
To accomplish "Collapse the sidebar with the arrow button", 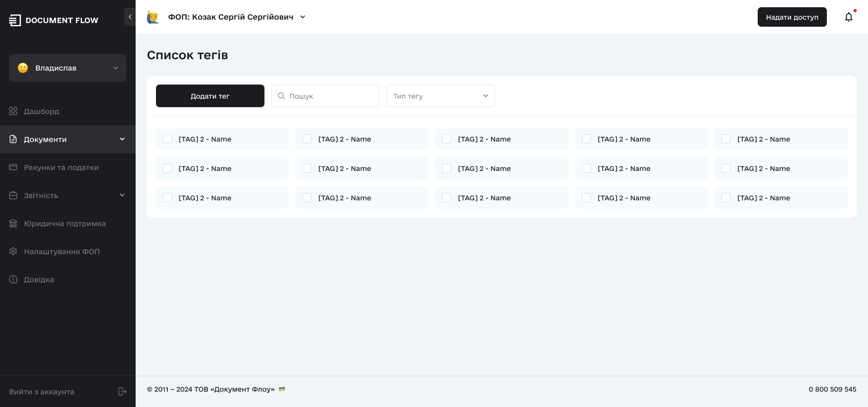I will pyautogui.click(x=130, y=17).
